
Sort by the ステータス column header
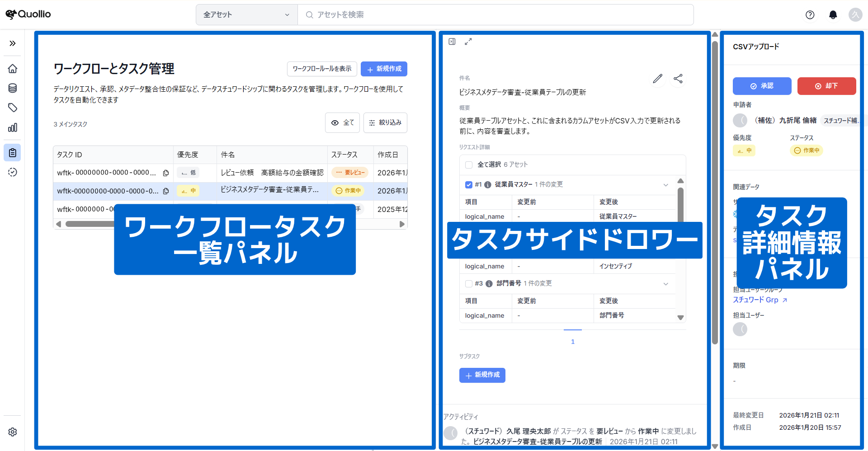coord(350,155)
